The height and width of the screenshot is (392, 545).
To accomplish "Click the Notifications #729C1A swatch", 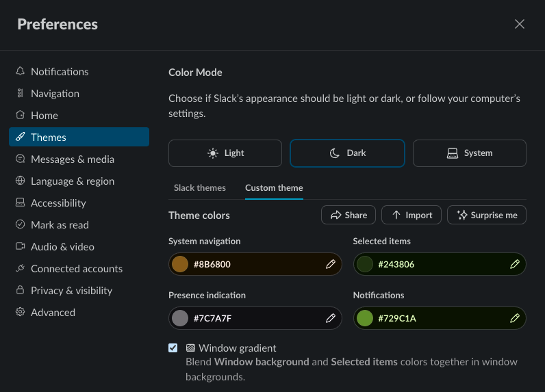I will pos(365,318).
